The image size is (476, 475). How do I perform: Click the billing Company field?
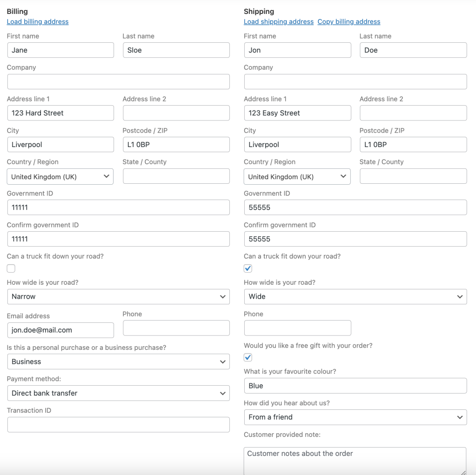(x=118, y=82)
